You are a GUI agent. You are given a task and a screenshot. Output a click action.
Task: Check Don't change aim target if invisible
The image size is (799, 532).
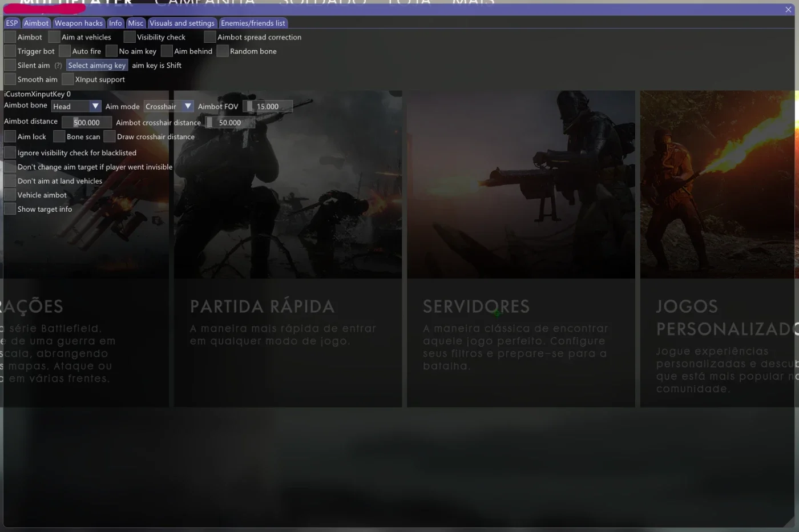(10, 167)
